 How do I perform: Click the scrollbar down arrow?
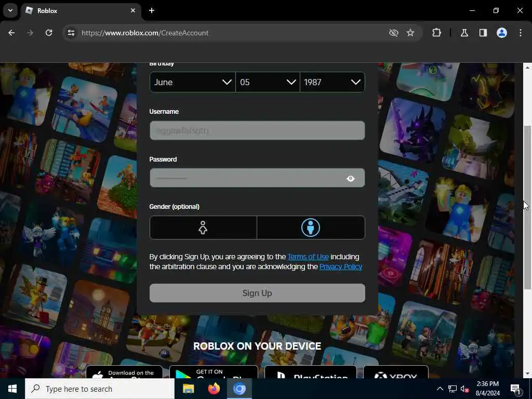pyautogui.click(x=527, y=374)
